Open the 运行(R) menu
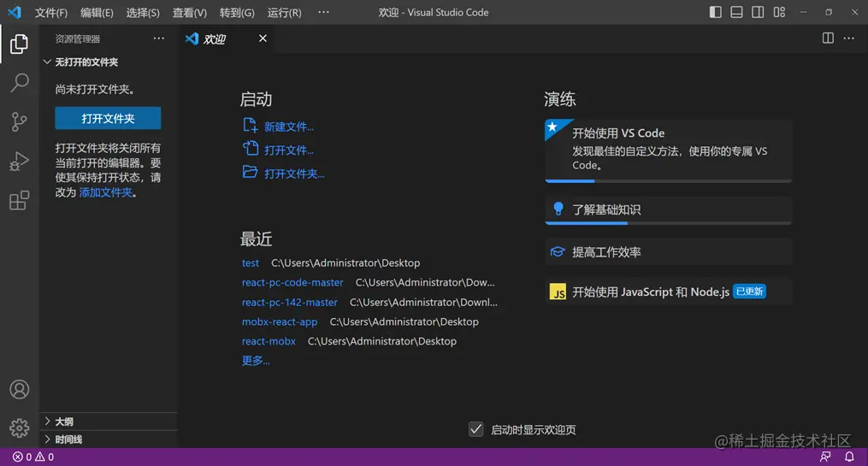The image size is (868, 466). point(285,12)
